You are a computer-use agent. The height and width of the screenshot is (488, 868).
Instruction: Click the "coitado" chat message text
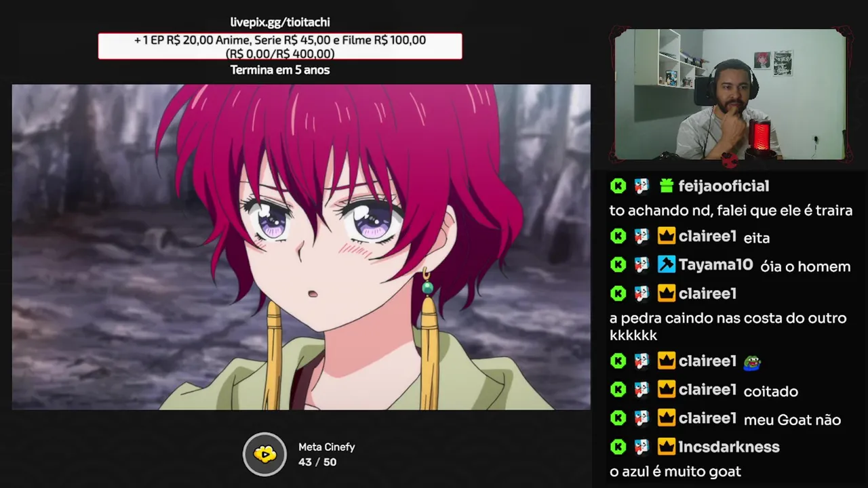pyautogui.click(x=771, y=391)
